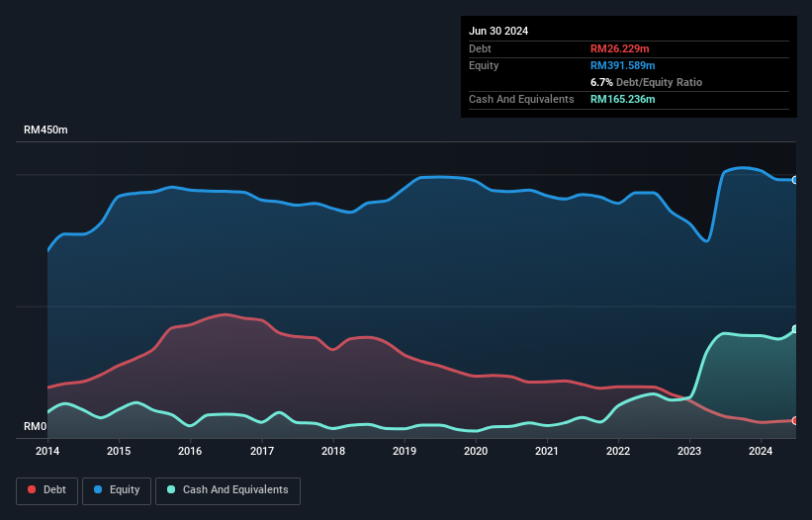Click the 6.7% Debt/Equity Ratio text
Viewport: 812px width, 520px height.
click(x=646, y=82)
